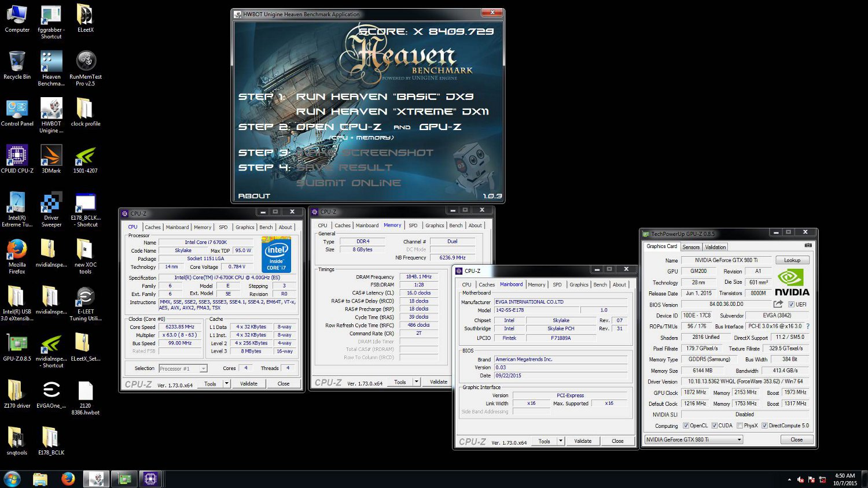Viewport: 868px width, 488px height.
Task: Open the Recycle Bin icon
Action: (x=17, y=65)
